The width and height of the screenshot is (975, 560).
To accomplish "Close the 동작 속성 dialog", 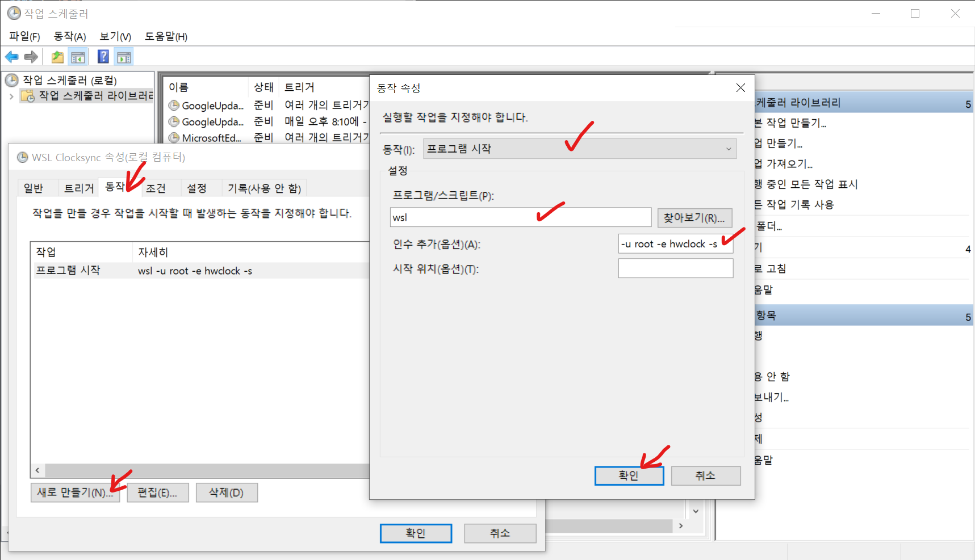I will point(740,88).
